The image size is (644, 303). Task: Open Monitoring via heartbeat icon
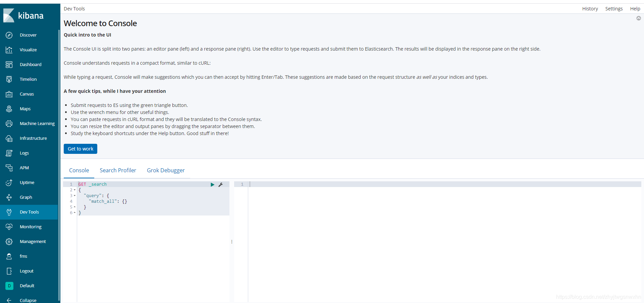pyautogui.click(x=9, y=227)
